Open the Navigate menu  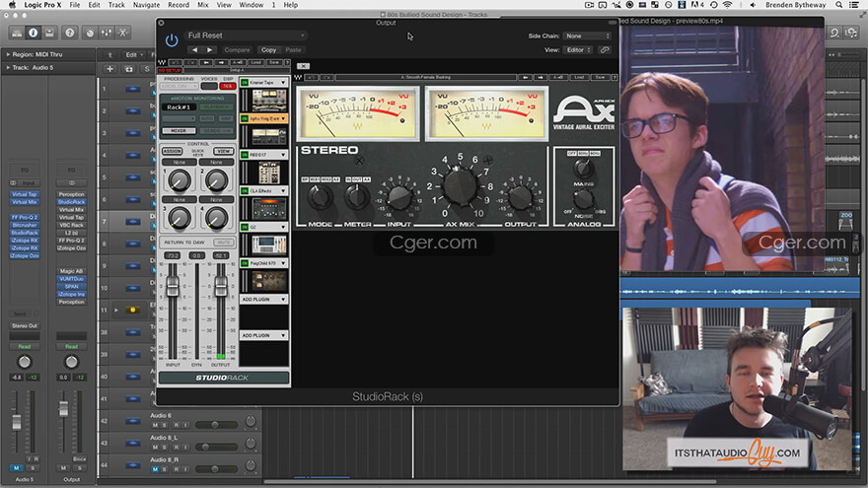click(x=146, y=5)
